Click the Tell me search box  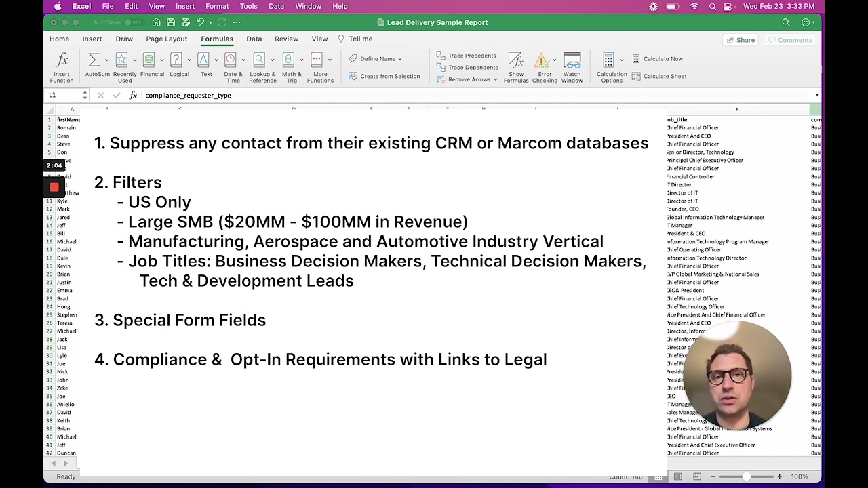click(x=355, y=39)
